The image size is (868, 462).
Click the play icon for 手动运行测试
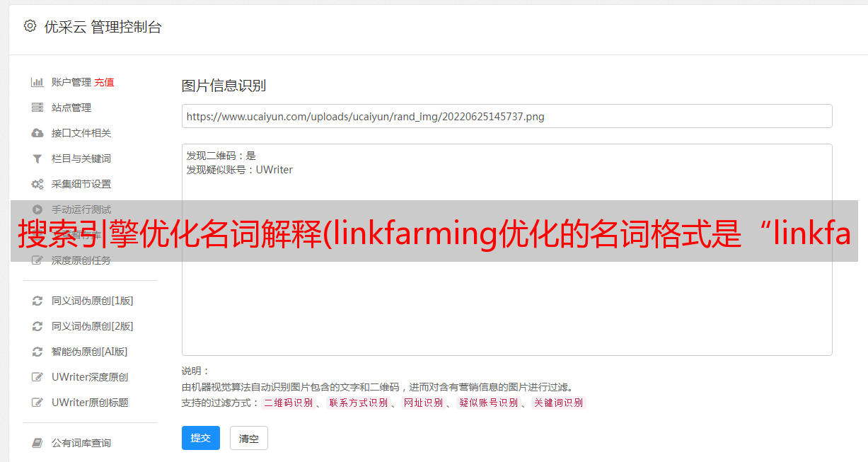tap(37, 209)
